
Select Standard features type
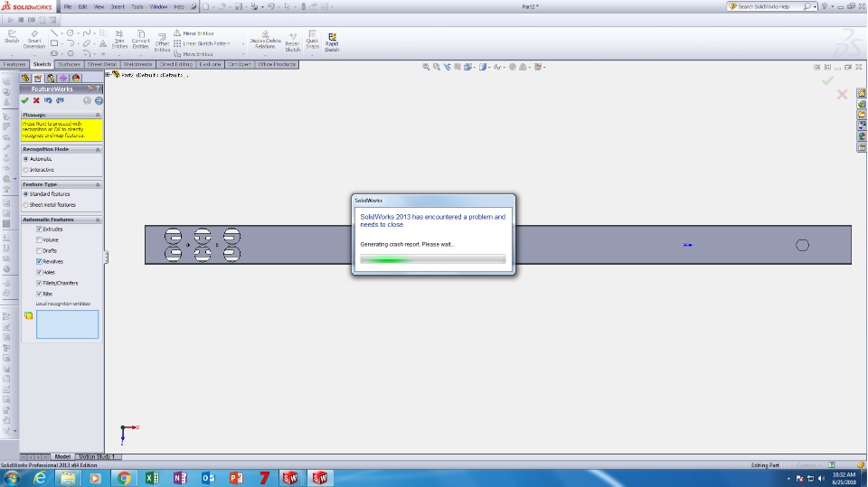(x=25, y=194)
